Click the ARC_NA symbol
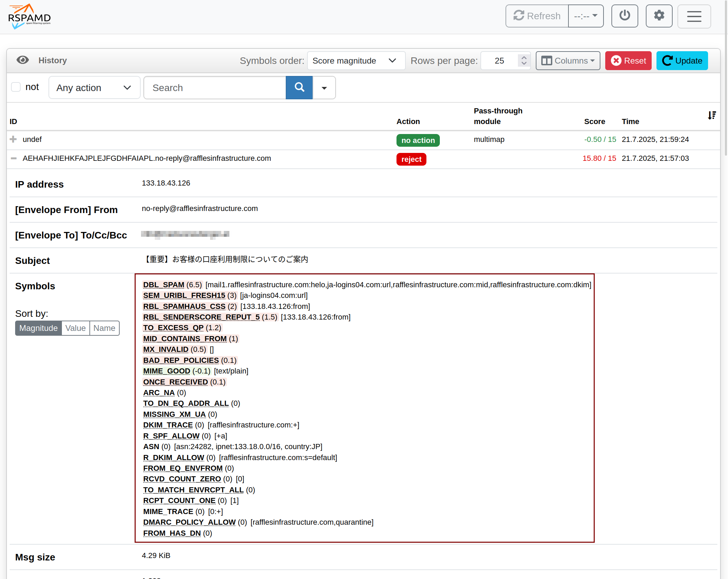The height and width of the screenshot is (579, 728). coord(159,393)
